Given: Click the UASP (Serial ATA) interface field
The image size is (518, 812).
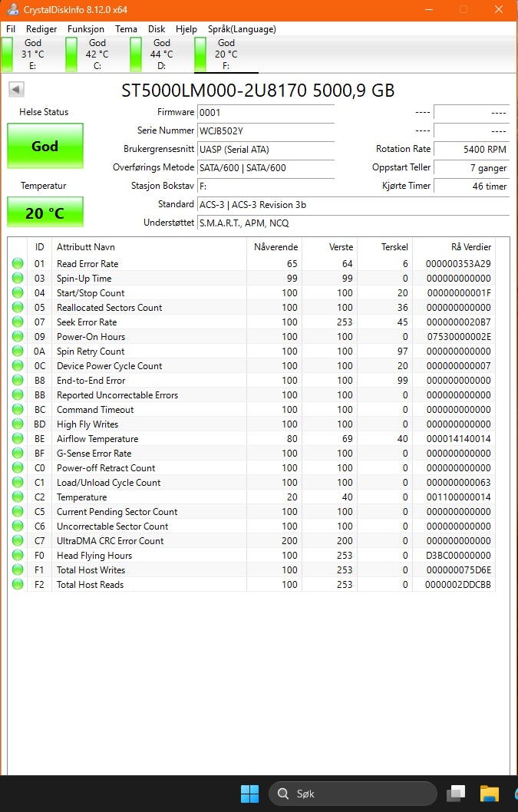Looking at the screenshot, I should (266, 149).
